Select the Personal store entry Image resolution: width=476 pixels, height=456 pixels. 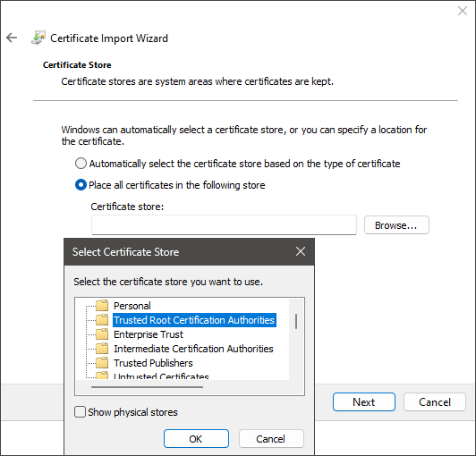(132, 306)
